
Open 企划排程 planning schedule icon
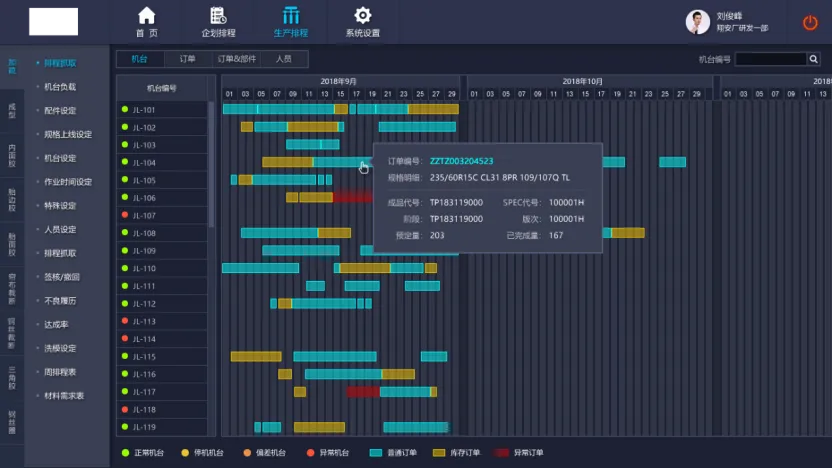(x=217, y=16)
